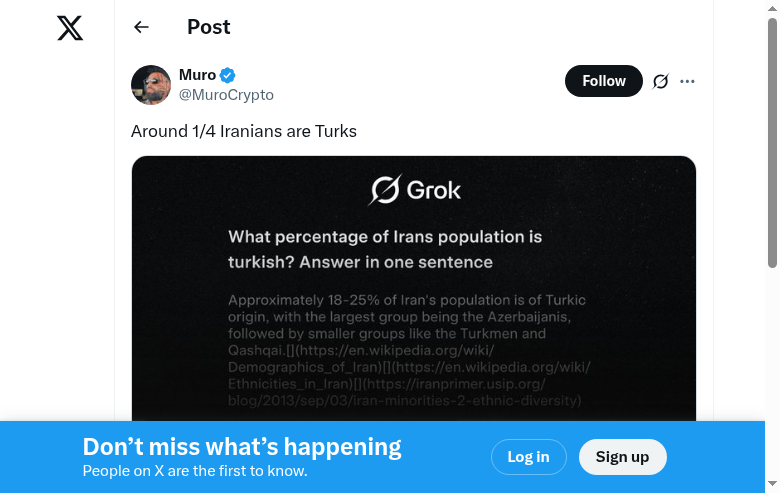Click the Grok icon beside Follow
The image size is (780, 493).
660,81
